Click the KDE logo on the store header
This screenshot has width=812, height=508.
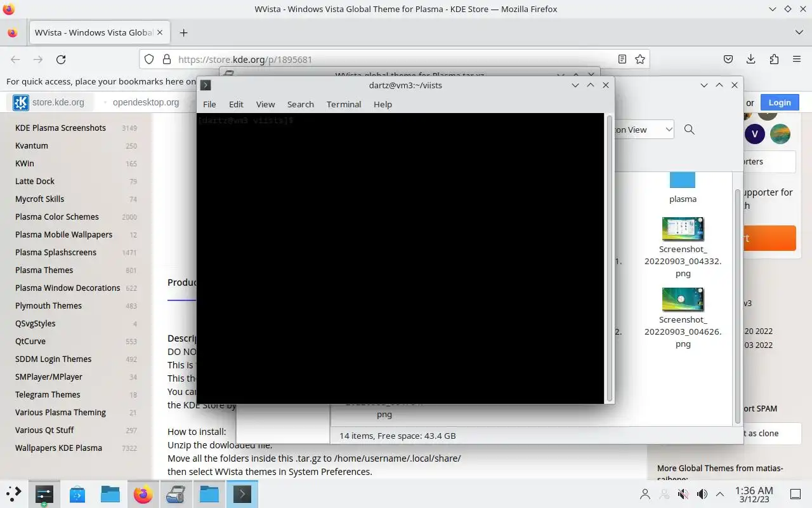pos(21,102)
